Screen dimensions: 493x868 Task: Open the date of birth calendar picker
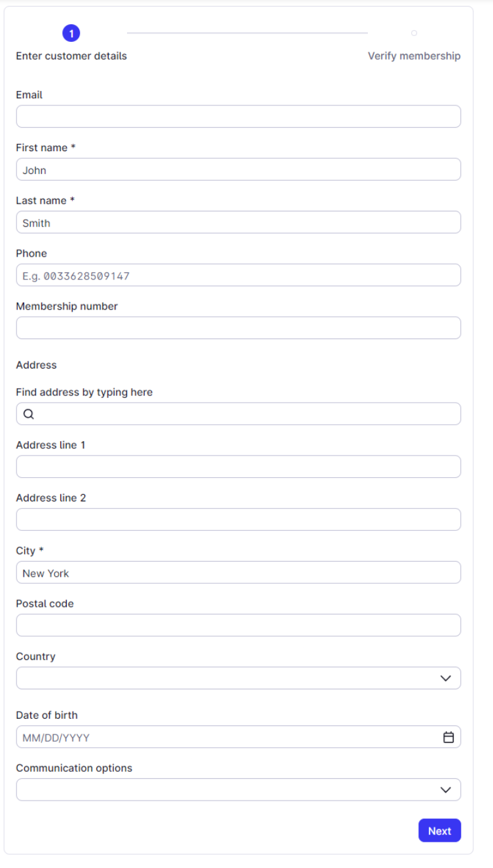click(x=448, y=736)
